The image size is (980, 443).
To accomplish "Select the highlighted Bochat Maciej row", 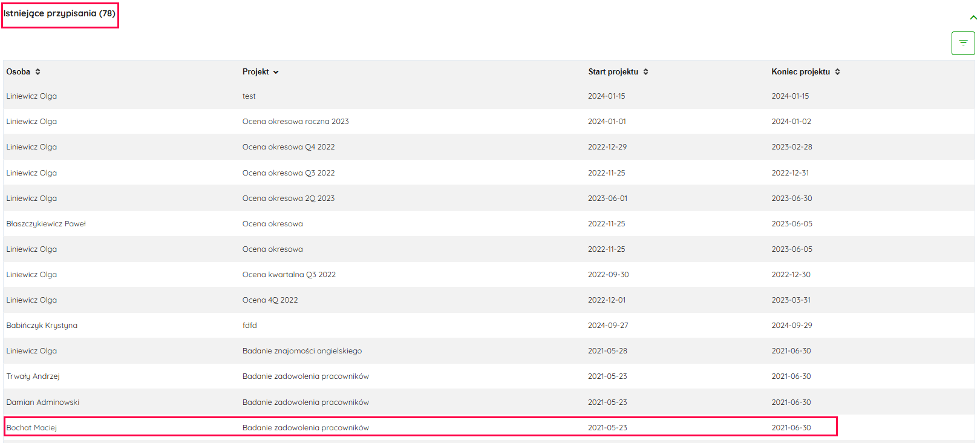I will pos(31,428).
